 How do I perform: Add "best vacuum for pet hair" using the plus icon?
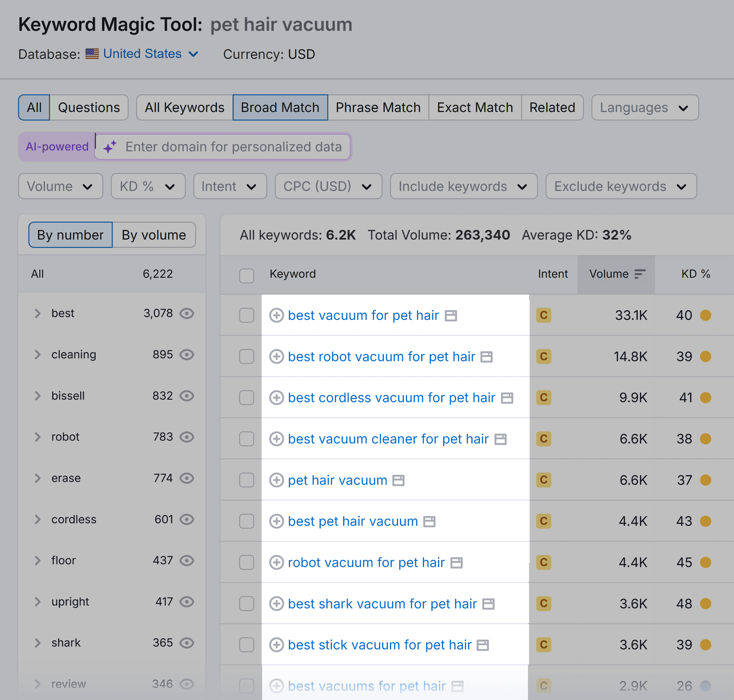276,315
